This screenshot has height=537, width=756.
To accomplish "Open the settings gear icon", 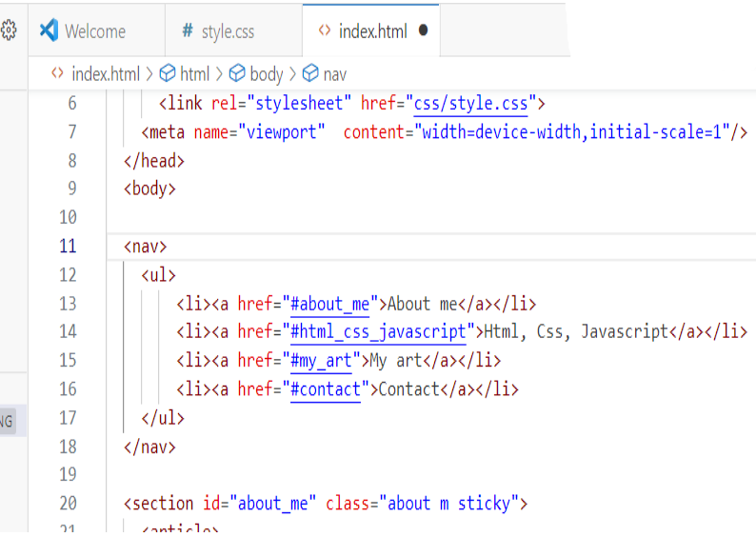I will 9,30.
